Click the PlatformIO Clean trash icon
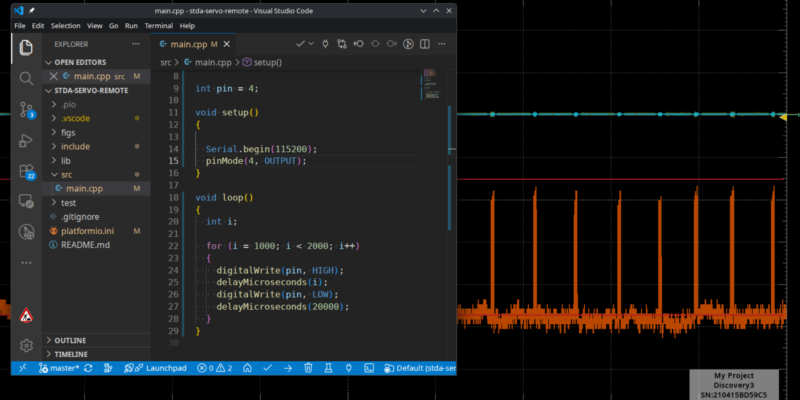This screenshot has width=800, height=400. [x=308, y=368]
